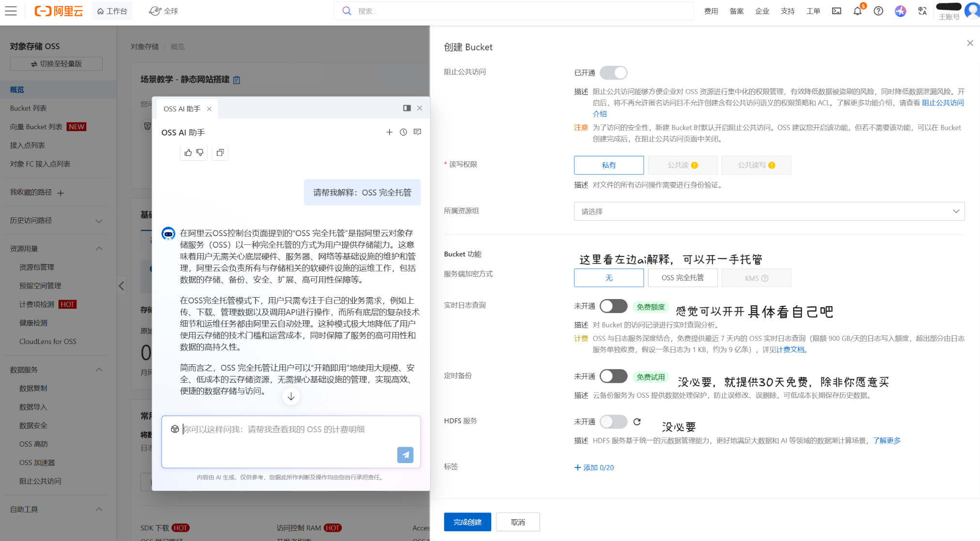Click the thumbs-up icon in AI assistant
The image size is (980, 541).
pos(188,152)
